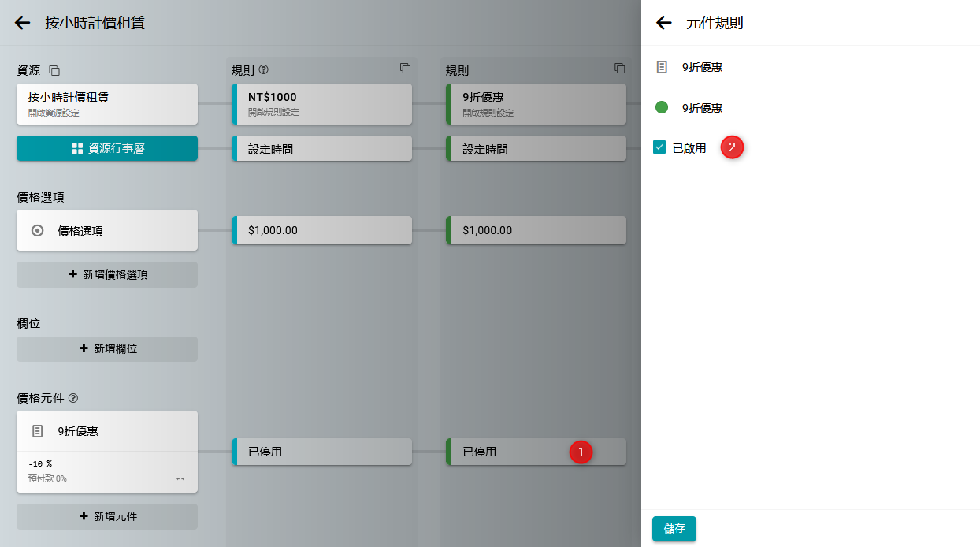This screenshot has width=980, height=547.
Task: Click document icon in 9折優惠 component card
Action: [x=37, y=431]
